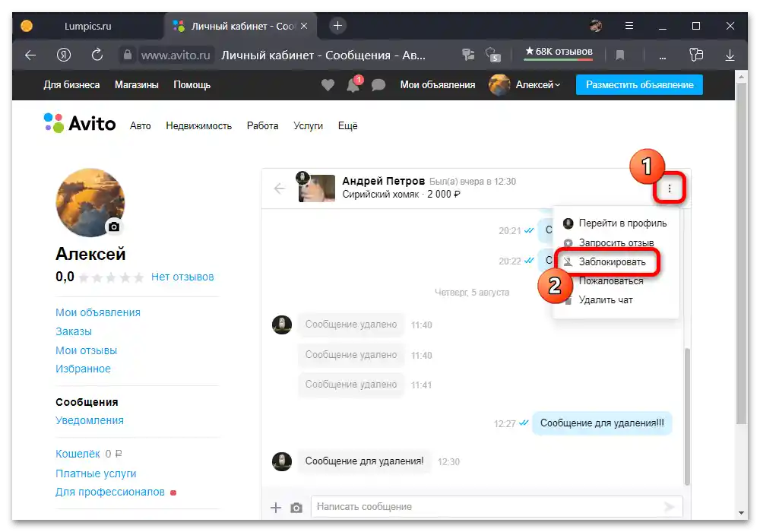Expand the Алексей account dropdown
Screen dimensions: 760x532
pos(537,85)
